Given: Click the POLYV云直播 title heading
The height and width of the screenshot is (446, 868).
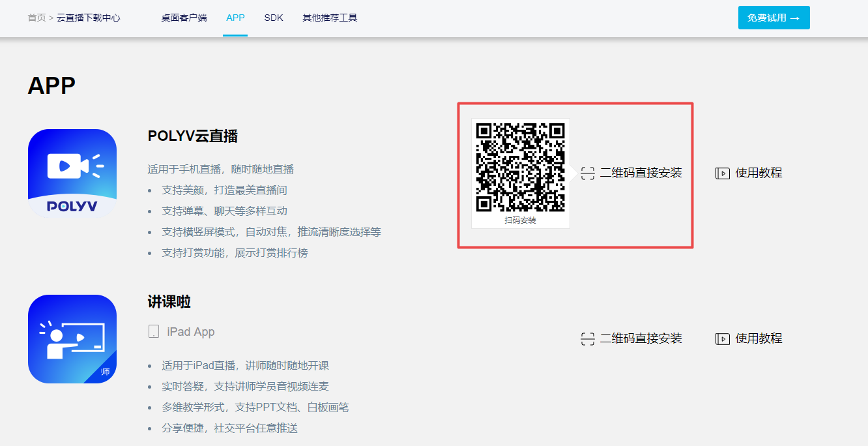Looking at the screenshot, I should tap(193, 136).
